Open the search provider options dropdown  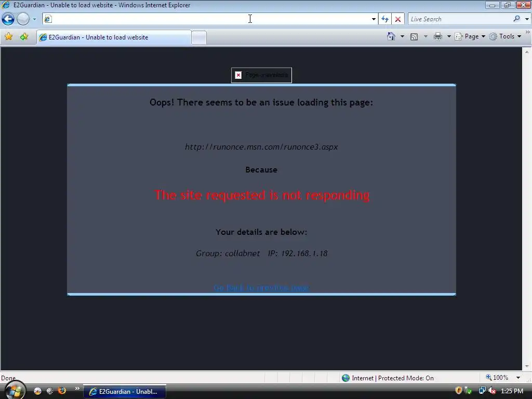(x=527, y=19)
